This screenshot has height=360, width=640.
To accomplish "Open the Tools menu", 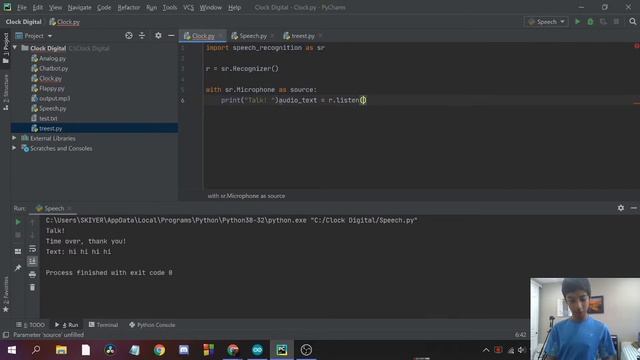I will point(169,7).
